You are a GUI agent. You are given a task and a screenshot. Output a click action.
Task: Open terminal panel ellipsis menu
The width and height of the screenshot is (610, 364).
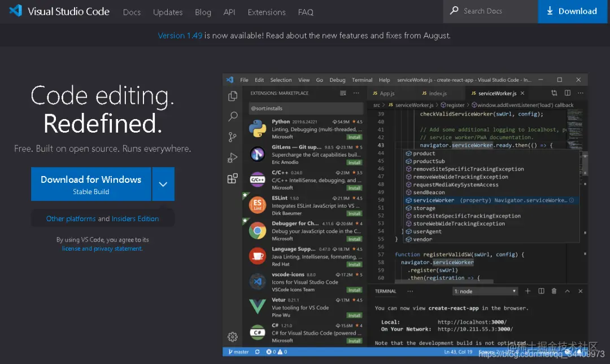[410, 291]
